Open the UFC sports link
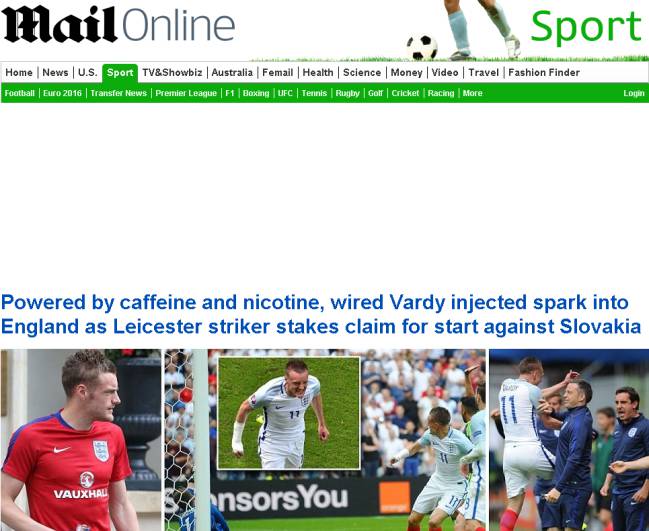 point(285,93)
